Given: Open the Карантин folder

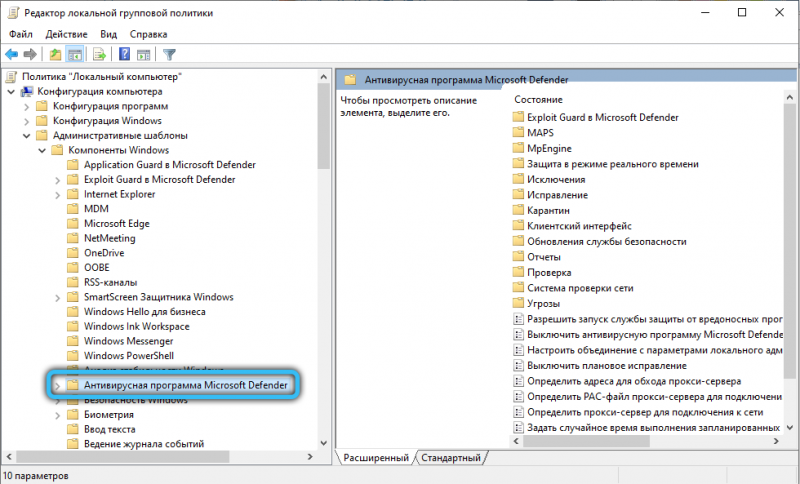Looking at the screenshot, I should pos(548,210).
